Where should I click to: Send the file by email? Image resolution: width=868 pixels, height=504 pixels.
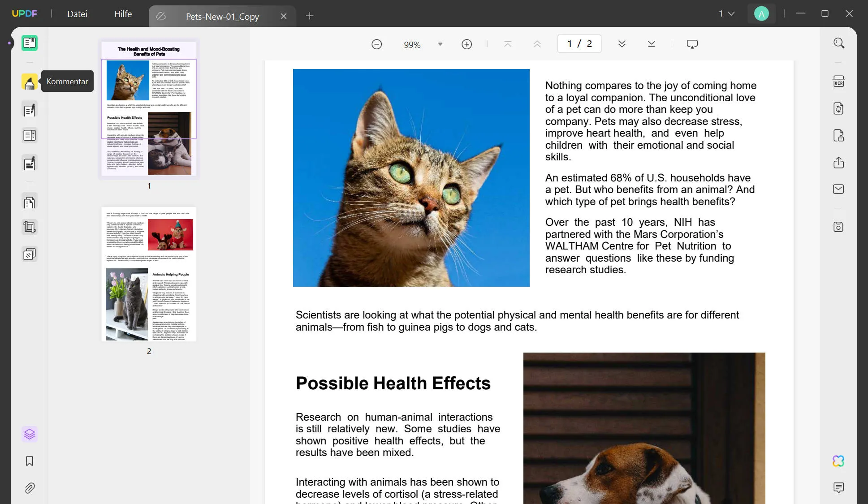839,189
